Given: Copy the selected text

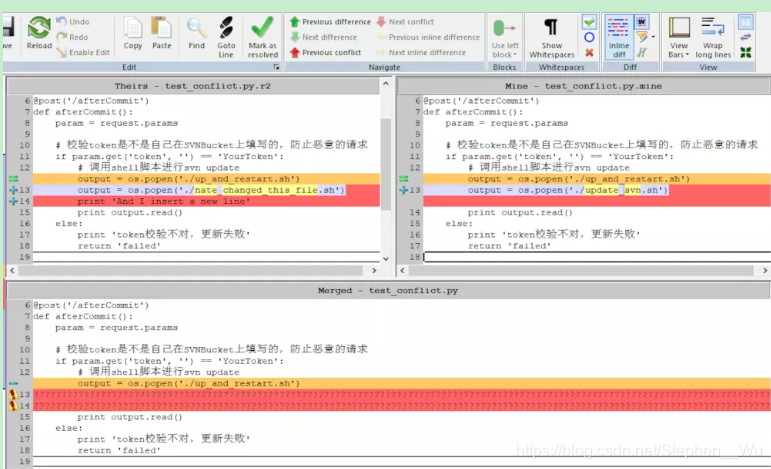Looking at the screenshot, I should tap(133, 33).
